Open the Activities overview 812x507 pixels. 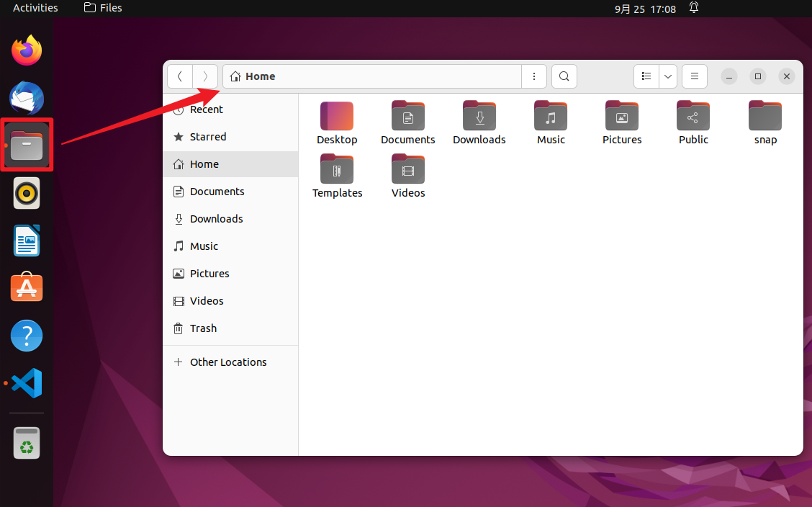tap(36, 8)
